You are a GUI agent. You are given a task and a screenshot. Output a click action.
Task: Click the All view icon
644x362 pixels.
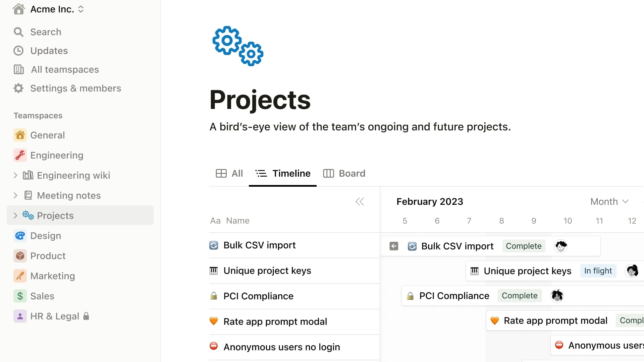click(x=220, y=173)
